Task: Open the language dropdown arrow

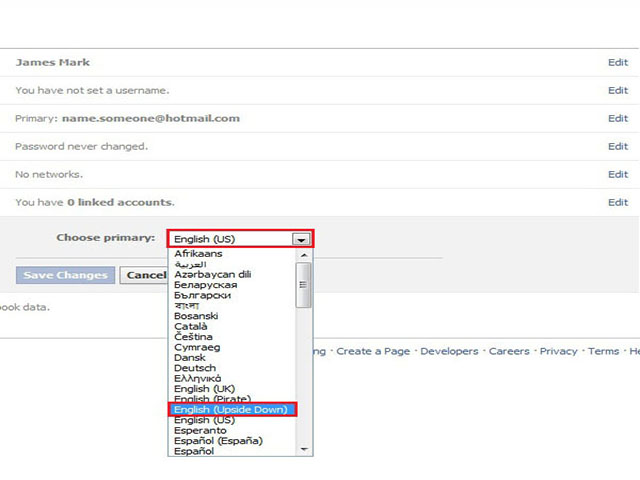Action: 301,240
